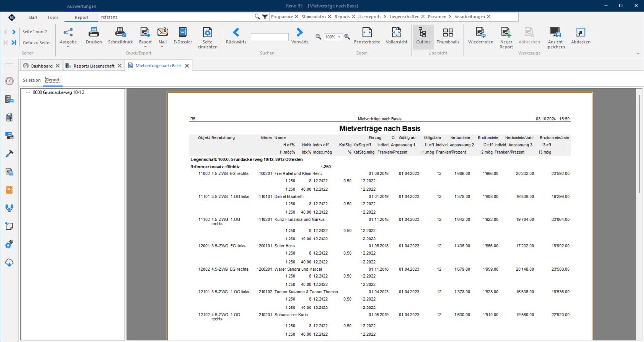Zoom in with the plus magnifier
The width and height of the screenshot is (644, 342).
(347, 37)
